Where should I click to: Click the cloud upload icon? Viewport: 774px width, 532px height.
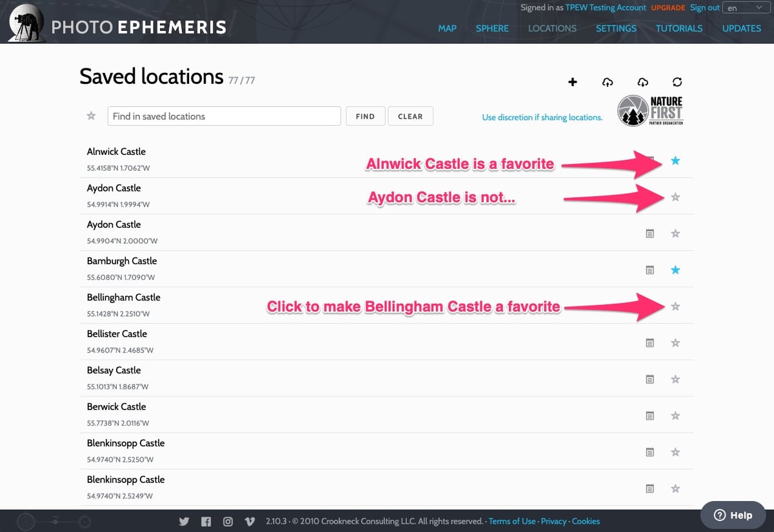coord(607,82)
